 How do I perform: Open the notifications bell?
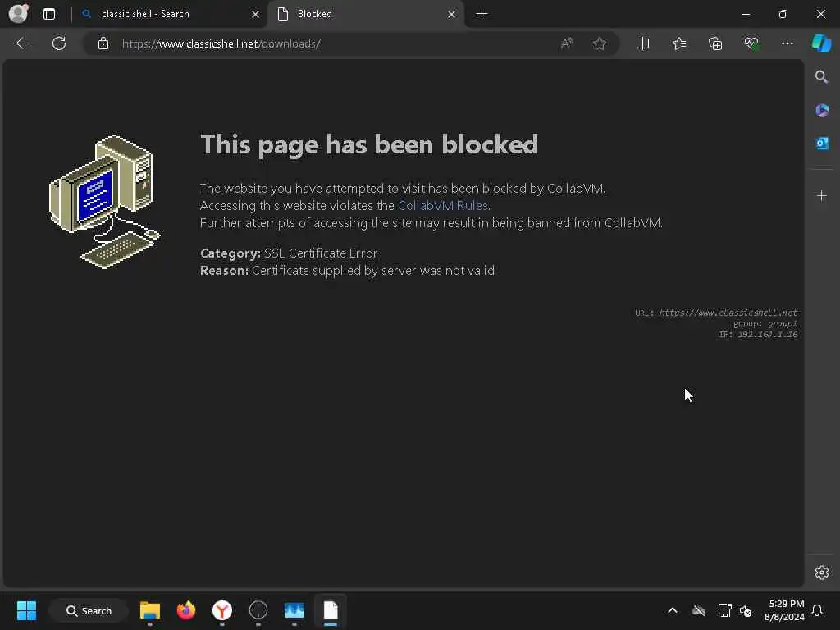point(818,610)
